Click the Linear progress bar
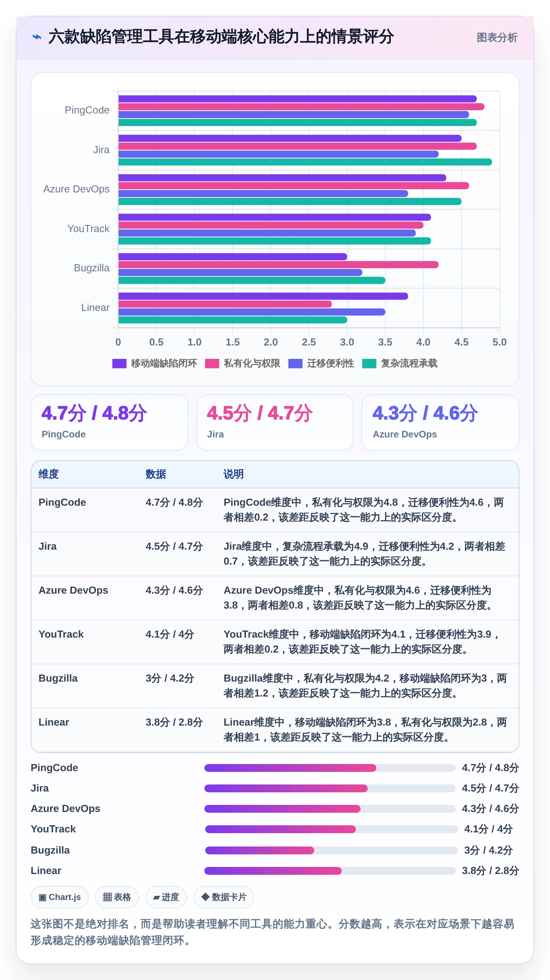Image resolution: width=550 pixels, height=980 pixels. point(330,871)
